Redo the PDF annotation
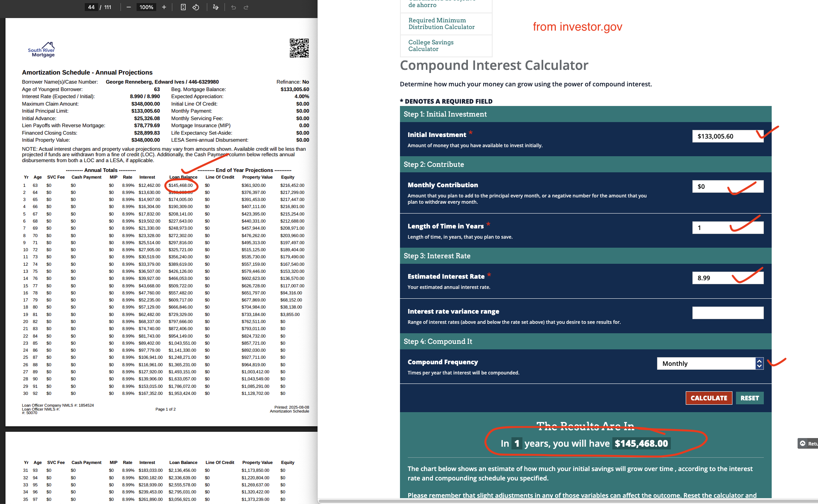The height and width of the screenshot is (504, 818). pos(246,7)
